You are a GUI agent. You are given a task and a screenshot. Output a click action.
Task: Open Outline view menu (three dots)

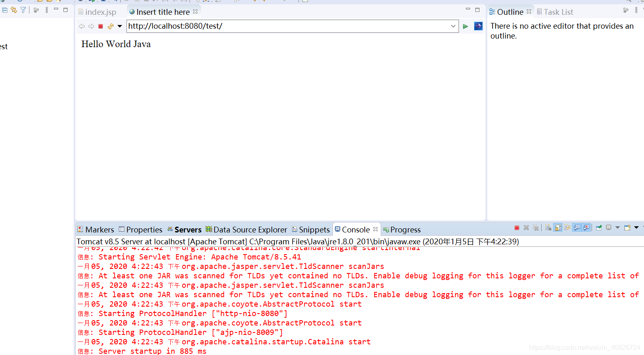[636, 10]
